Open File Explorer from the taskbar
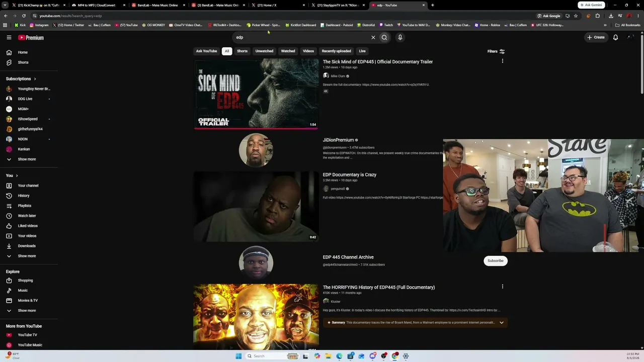The height and width of the screenshot is (362, 644). (x=328, y=356)
